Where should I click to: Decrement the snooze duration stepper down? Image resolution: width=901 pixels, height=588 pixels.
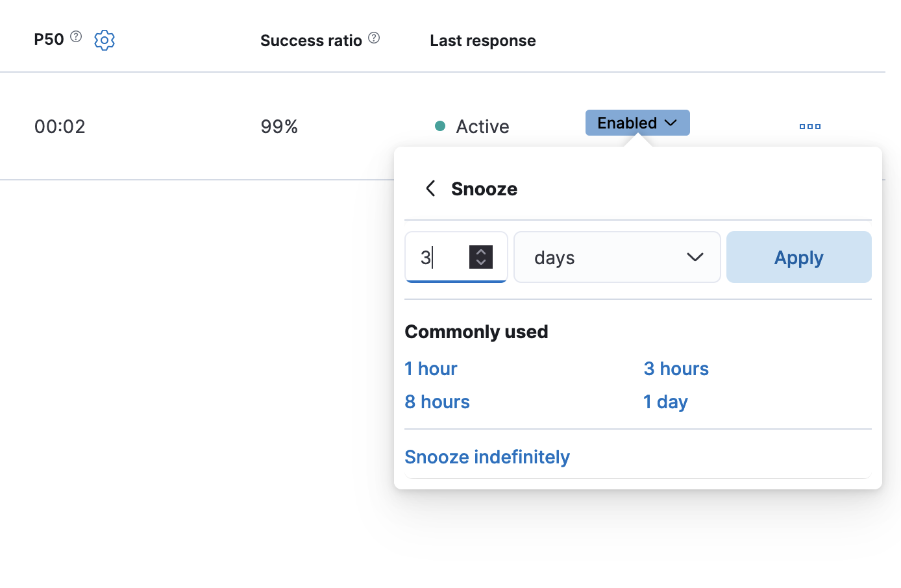[x=481, y=262]
